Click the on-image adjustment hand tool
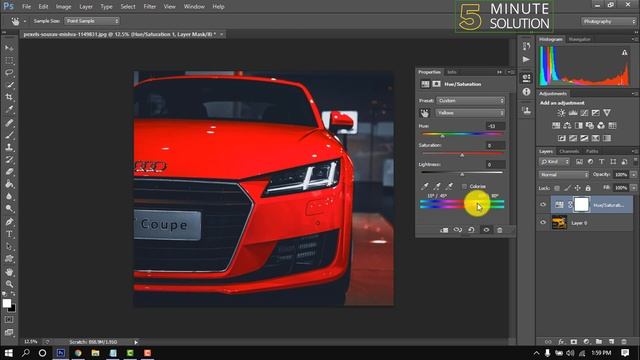 click(x=424, y=113)
